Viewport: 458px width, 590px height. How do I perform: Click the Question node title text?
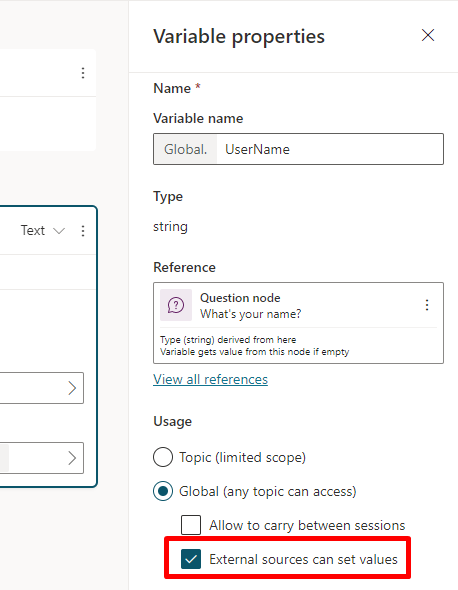coord(240,298)
